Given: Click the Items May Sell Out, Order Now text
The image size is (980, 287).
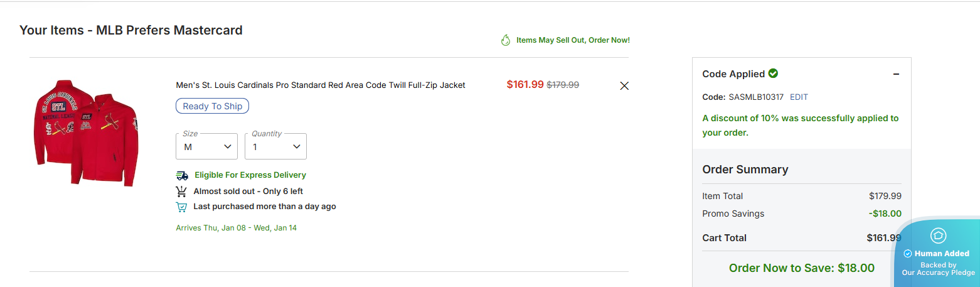Looking at the screenshot, I should (x=573, y=40).
